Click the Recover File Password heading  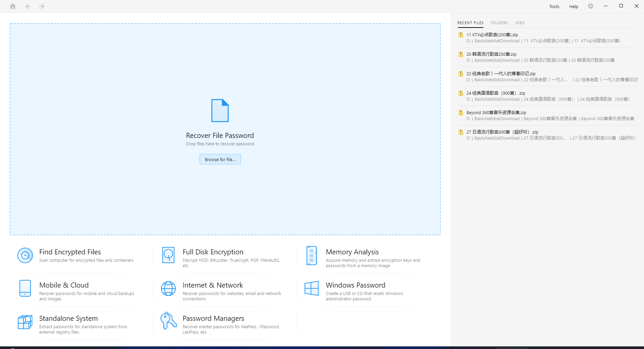(x=220, y=136)
